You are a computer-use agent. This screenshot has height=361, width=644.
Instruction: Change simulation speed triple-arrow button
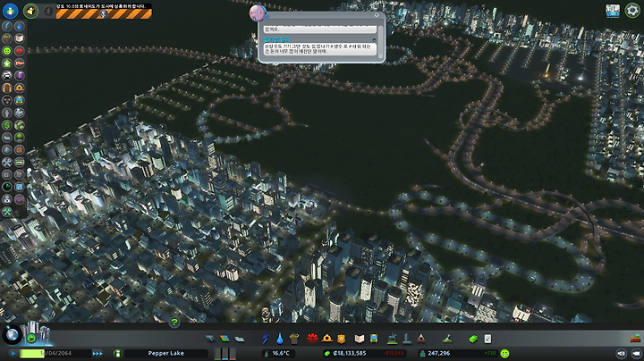click(x=97, y=353)
